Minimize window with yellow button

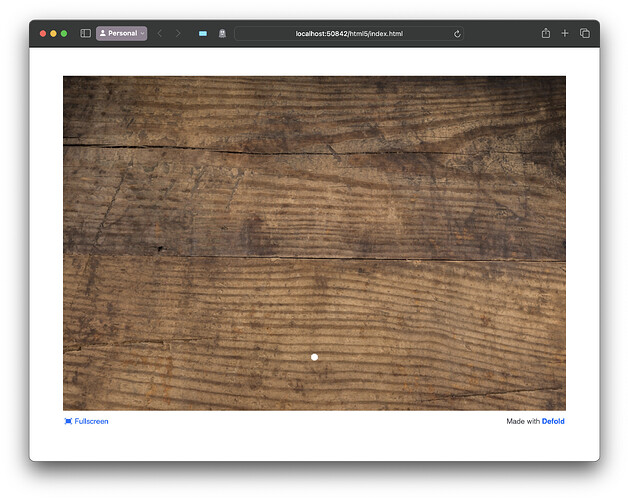[x=53, y=33]
